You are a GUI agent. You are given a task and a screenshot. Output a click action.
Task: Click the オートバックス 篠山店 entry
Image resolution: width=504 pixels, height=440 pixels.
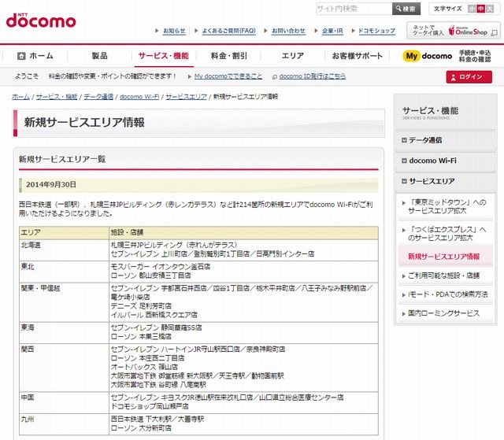[x=144, y=367]
